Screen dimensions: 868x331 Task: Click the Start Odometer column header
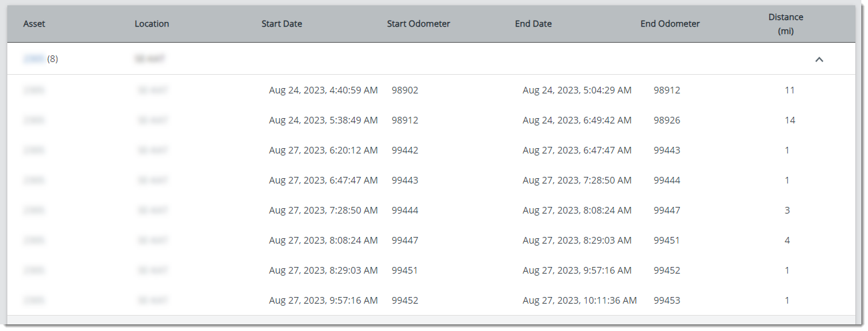click(x=419, y=23)
